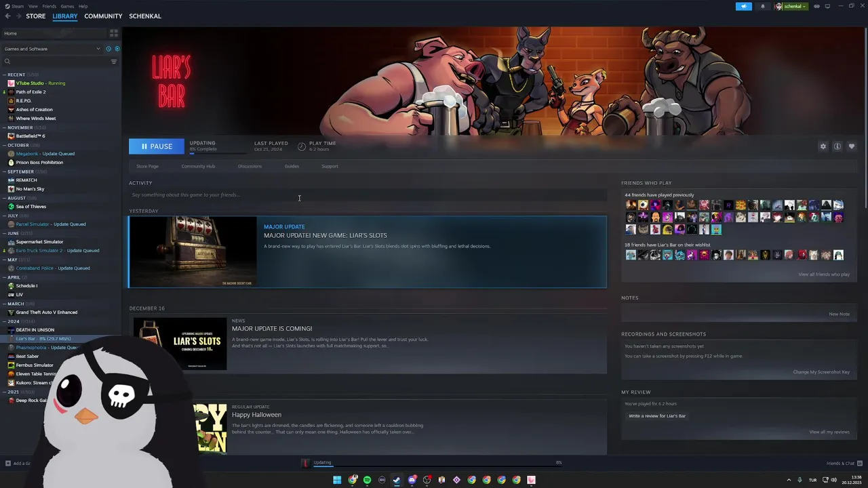Select Path of Exile 2 in library
Image resolution: width=868 pixels, height=488 pixels.
coord(31,92)
